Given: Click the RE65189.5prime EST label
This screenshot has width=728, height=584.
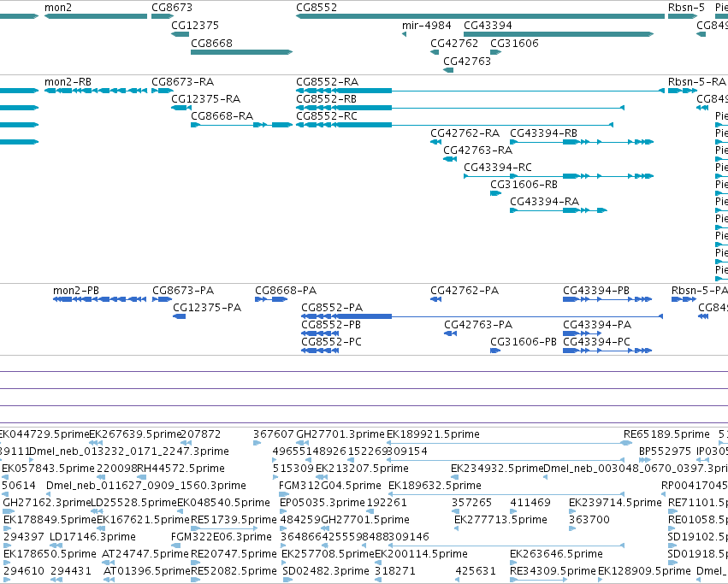Looking at the screenshot, I should point(666,434).
